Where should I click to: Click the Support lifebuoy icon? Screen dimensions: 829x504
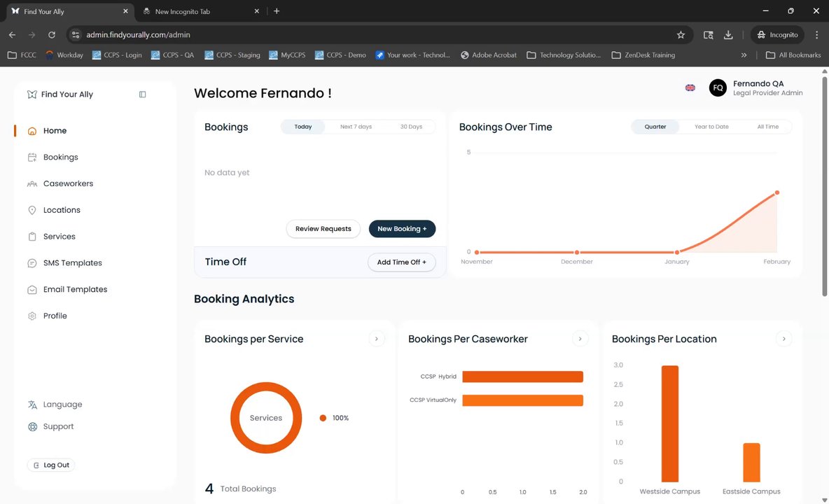[32, 426]
